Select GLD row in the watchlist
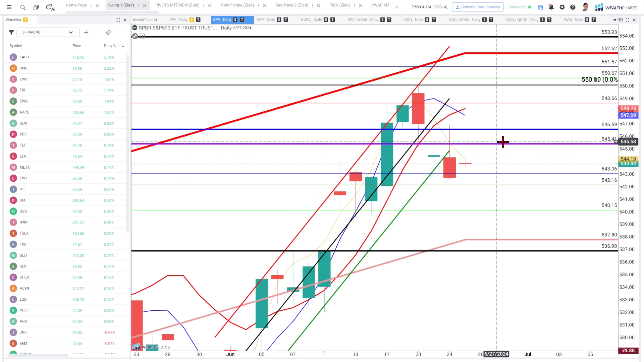 (x=66, y=255)
